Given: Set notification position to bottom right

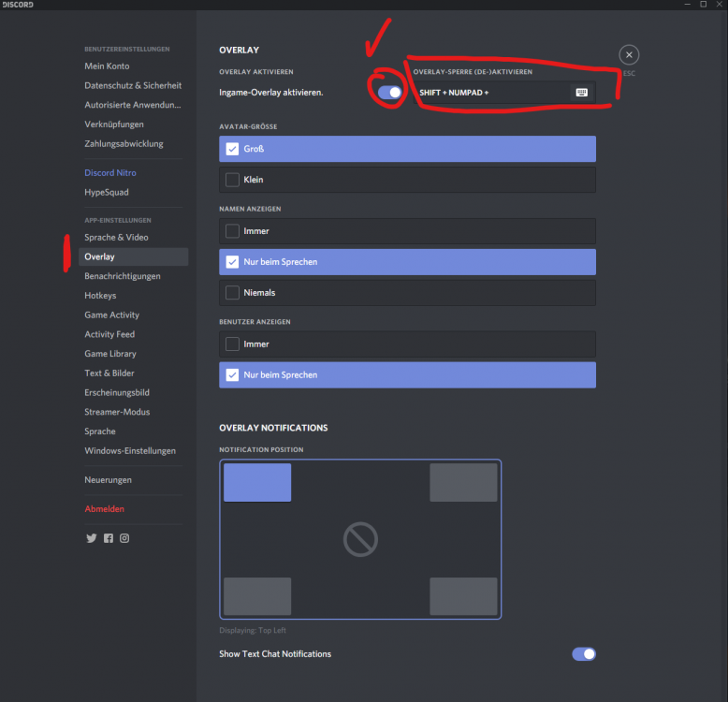Looking at the screenshot, I should coord(463,596).
